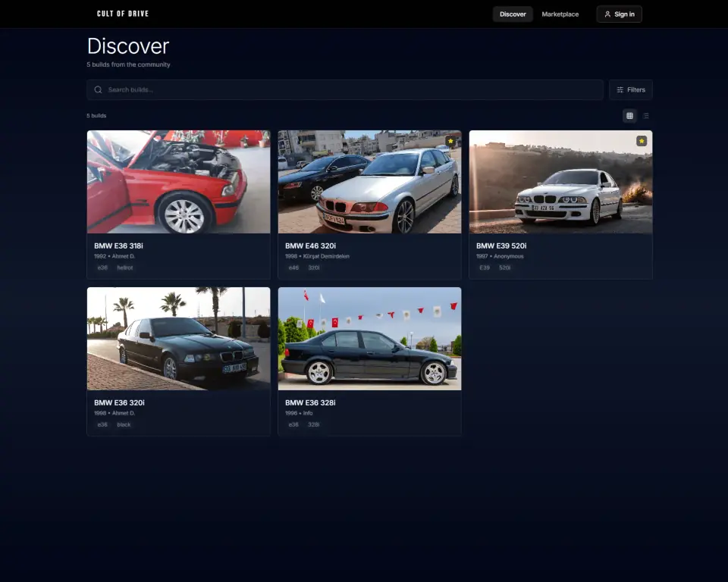Open the BMW E36 318i title

point(118,246)
